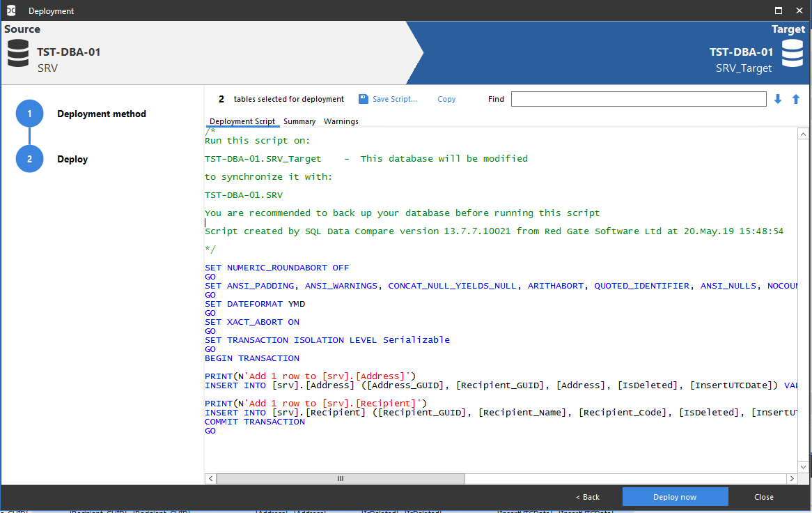Viewport: 812px width, 513px height.
Task: Click into the Find text box
Action: pyautogui.click(x=639, y=99)
